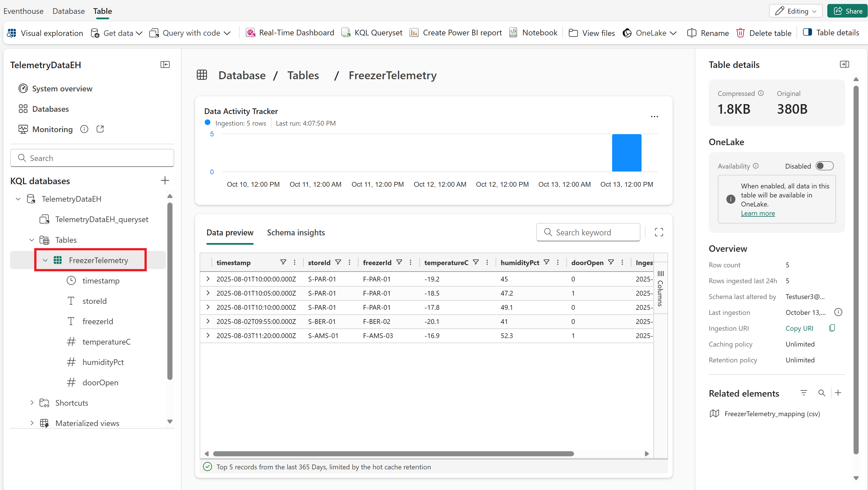Viewport: 868px width, 490px height.
Task: Click View files
Action: point(592,33)
